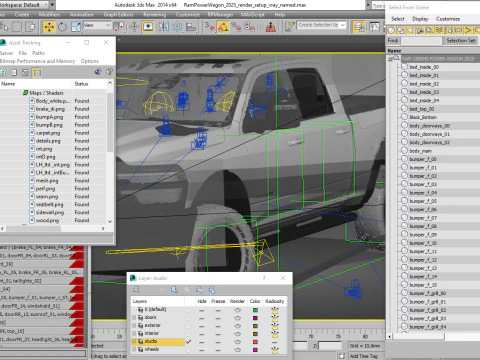The height and width of the screenshot is (360, 480).
Task: Click the Name column header in Select From Scene
Action: click(x=433, y=51)
